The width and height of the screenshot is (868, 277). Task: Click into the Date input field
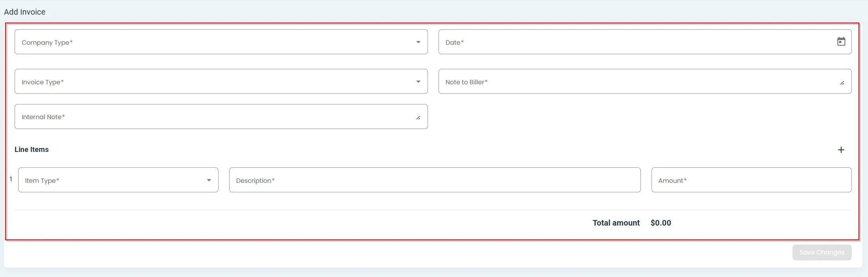click(x=632, y=42)
